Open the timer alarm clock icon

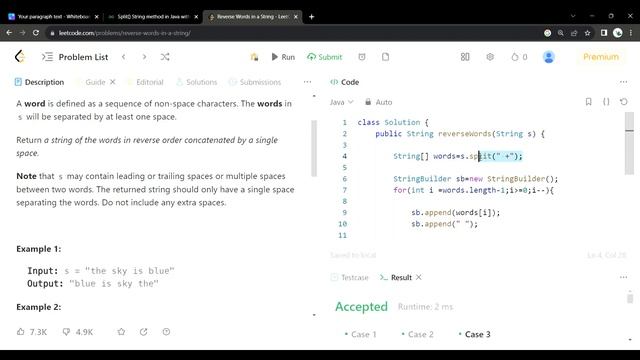pyautogui.click(x=362, y=57)
